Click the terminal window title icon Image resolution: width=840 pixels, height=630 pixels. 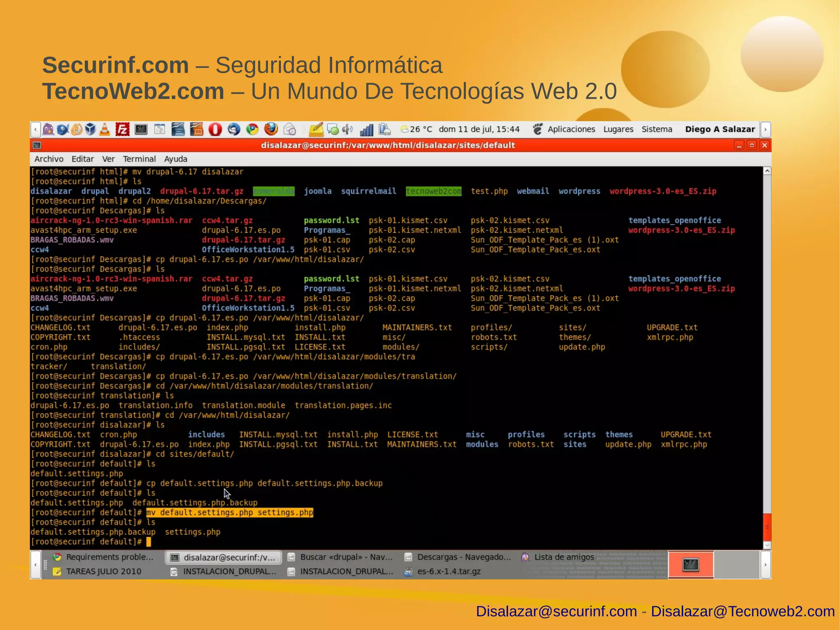[37, 145]
